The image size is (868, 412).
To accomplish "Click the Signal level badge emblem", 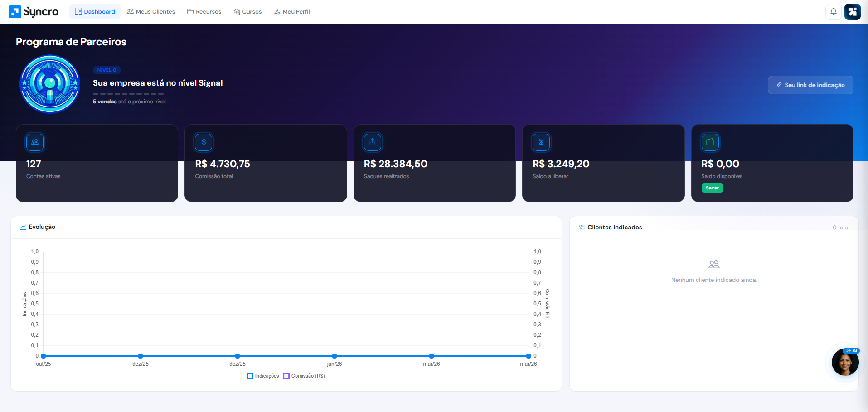I will (x=50, y=84).
